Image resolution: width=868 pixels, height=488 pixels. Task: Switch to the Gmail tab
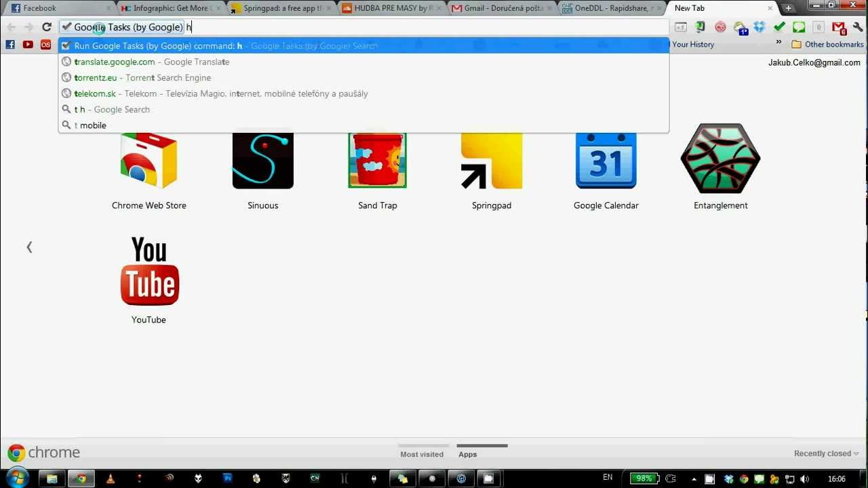501,8
